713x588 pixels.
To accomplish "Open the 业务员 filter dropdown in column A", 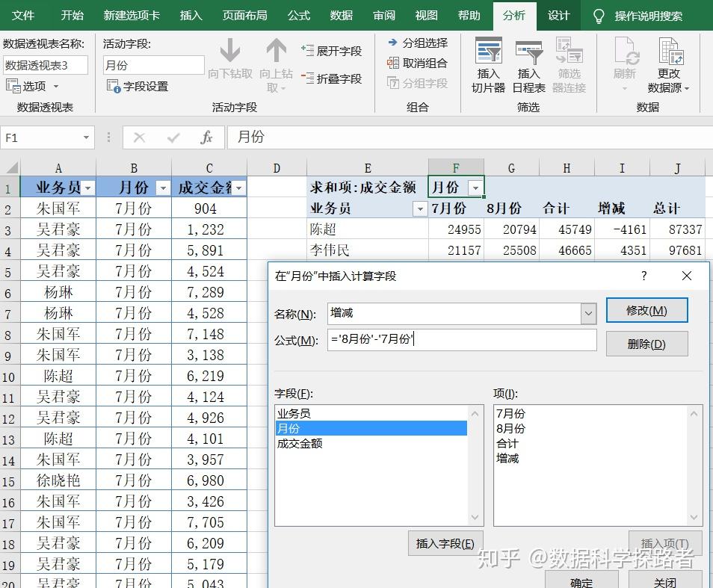I will pos(88,188).
